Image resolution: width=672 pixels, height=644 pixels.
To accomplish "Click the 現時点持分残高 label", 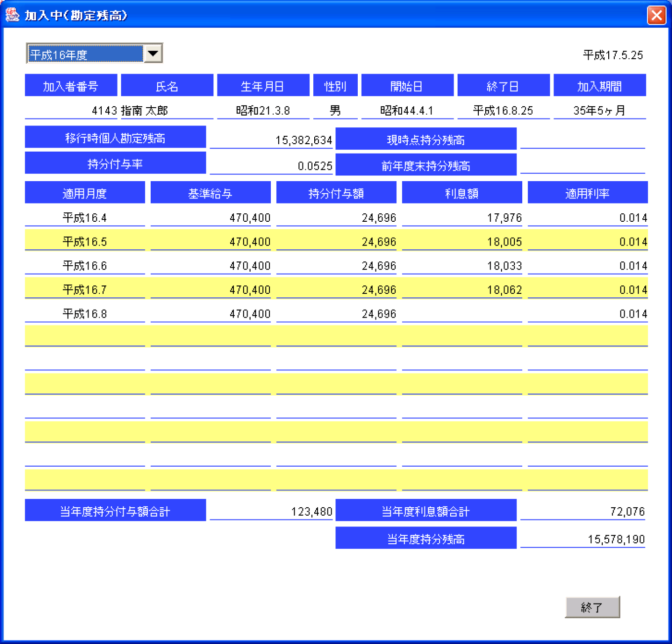I will pos(426,139).
